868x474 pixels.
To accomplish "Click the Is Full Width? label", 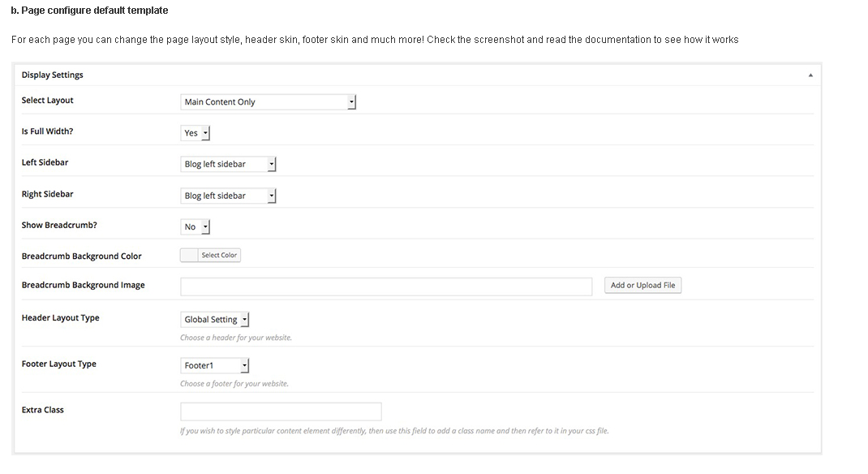I will pyautogui.click(x=47, y=131).
